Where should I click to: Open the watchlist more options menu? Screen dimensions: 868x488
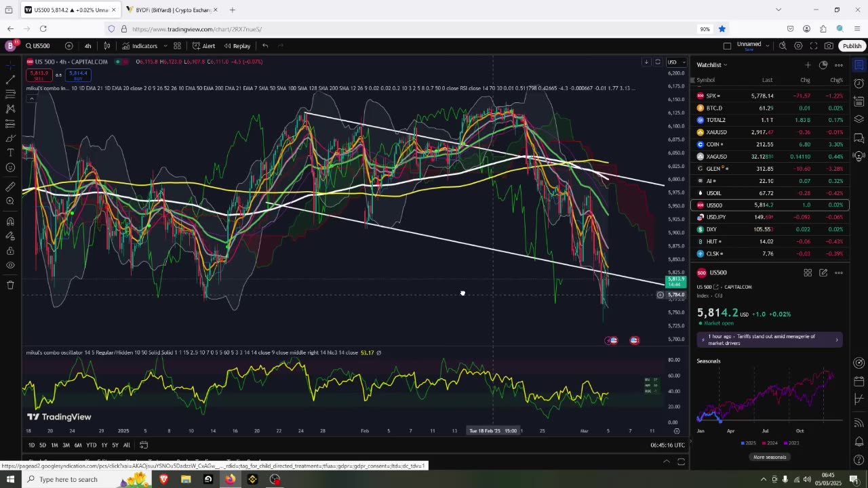839,65
